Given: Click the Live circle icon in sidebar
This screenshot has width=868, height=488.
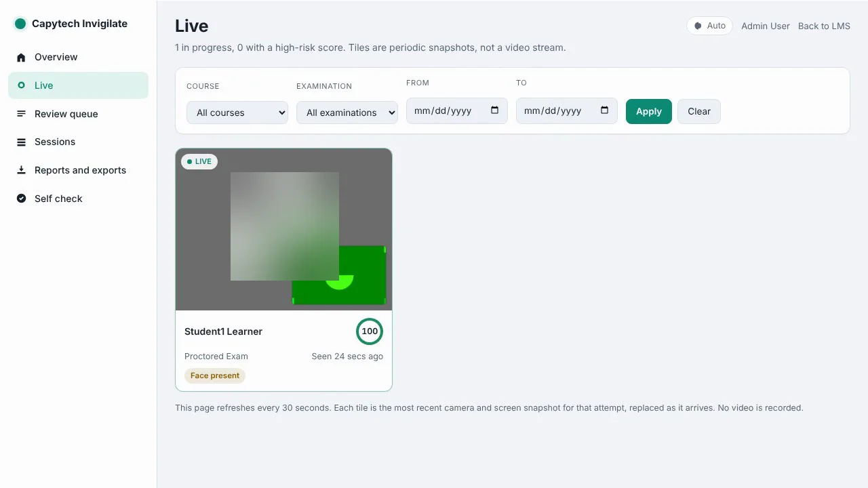Looking at the screenshot, I should point(21,85).
